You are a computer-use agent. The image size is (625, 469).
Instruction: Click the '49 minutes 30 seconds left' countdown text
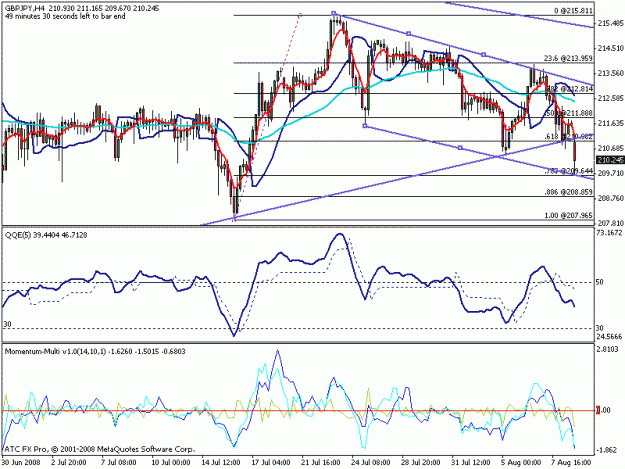pos(65,16)
